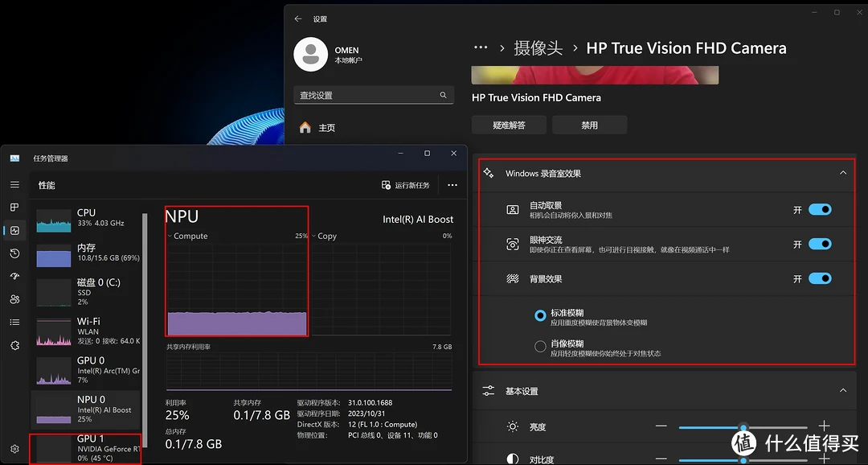Screen dimensions: 868x465
Task: Select Performance page icon in Task Manager sidebar
Action: [15, 231]
